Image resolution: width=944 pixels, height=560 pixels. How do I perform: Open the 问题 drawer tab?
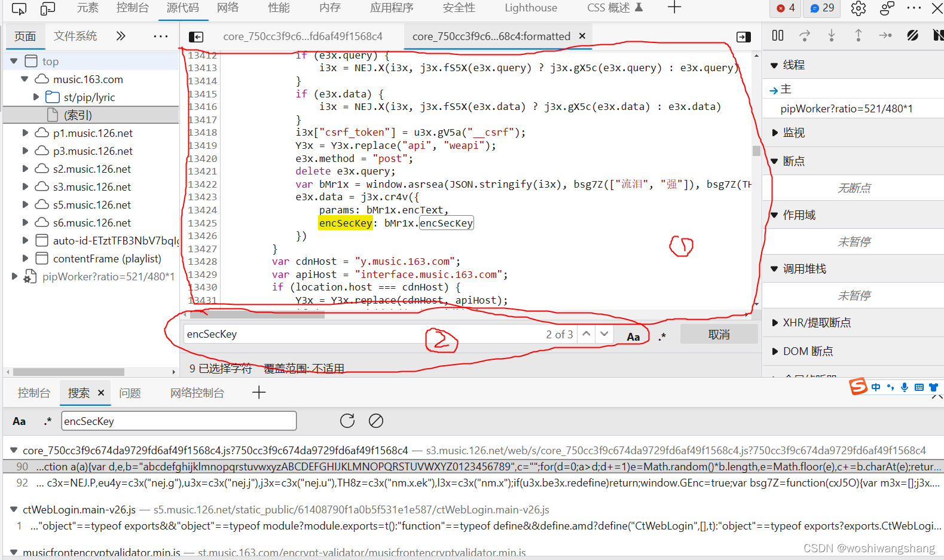(x=130, y=393)
